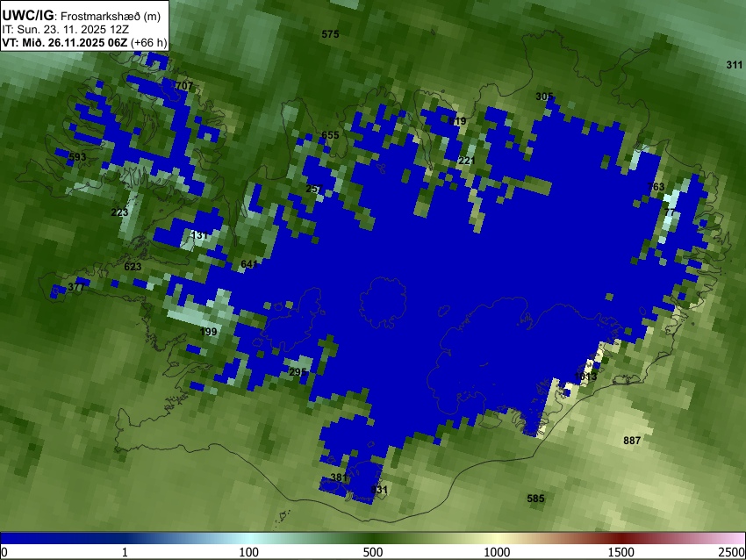The image size is (746, 560).
Task: Click the map value 585
Action: click(535, 499)
